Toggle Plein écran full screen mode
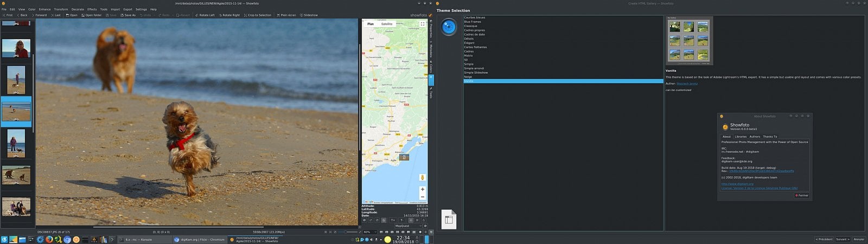The image size is (868, 244). click(x=286, y=15)
